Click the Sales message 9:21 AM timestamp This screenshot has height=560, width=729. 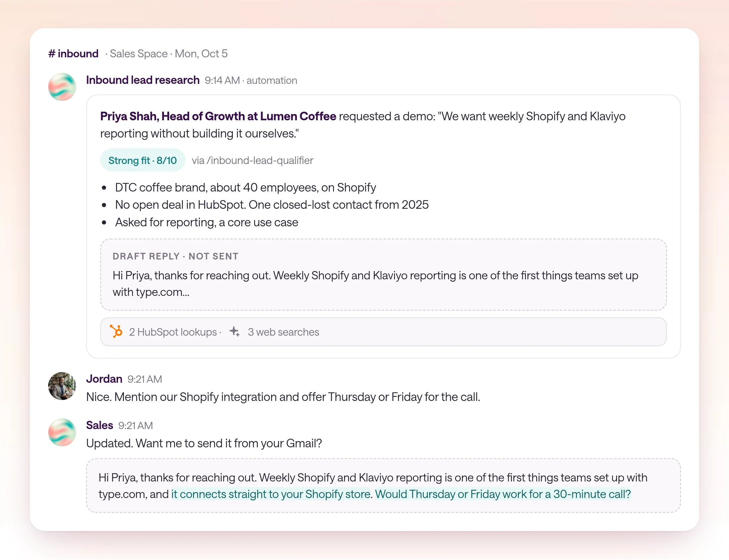[135, 426]
